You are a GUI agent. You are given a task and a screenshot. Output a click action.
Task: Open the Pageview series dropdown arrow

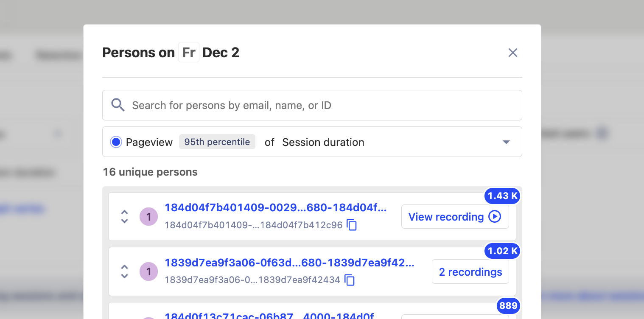[506, 142]
